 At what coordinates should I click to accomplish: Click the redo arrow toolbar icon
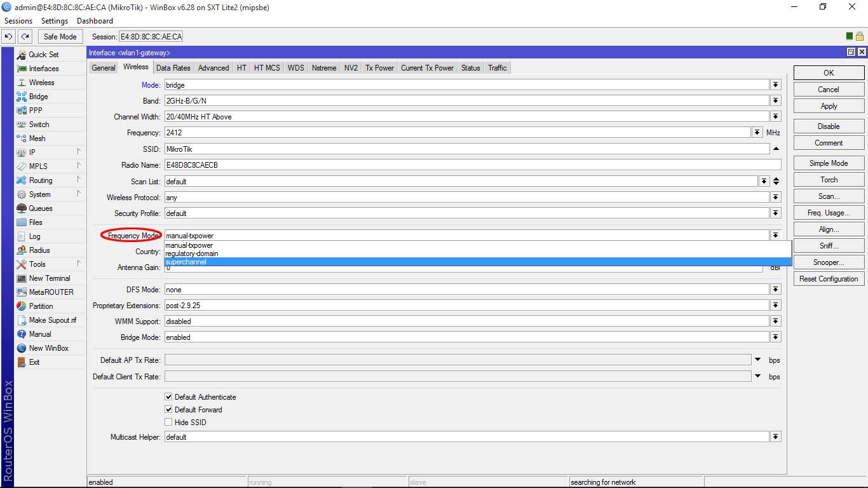coord(25,37)
